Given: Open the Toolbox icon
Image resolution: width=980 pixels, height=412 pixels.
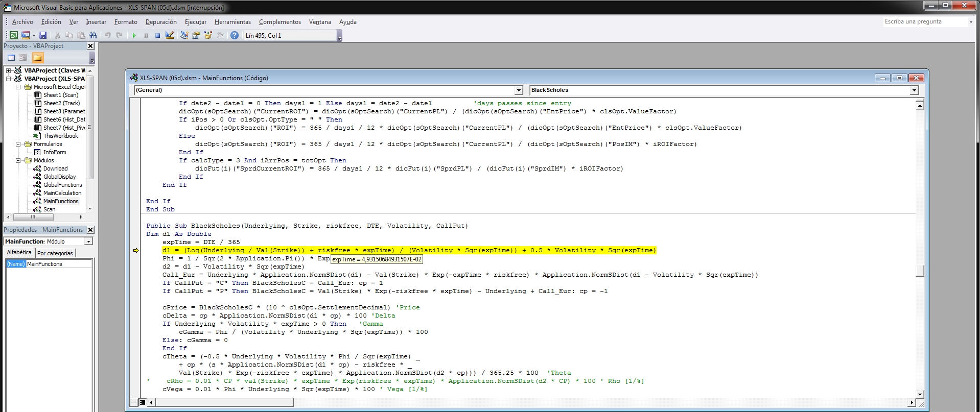Looking at the screenshot, I should tap(220, 35).
